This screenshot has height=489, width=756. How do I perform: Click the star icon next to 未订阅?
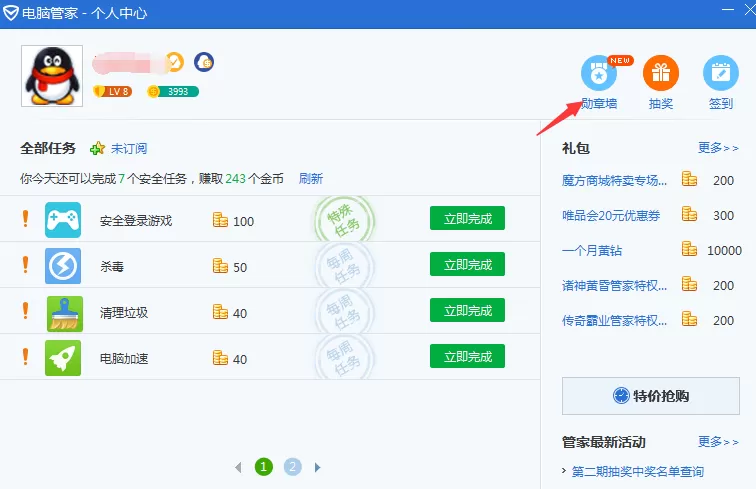97,149
